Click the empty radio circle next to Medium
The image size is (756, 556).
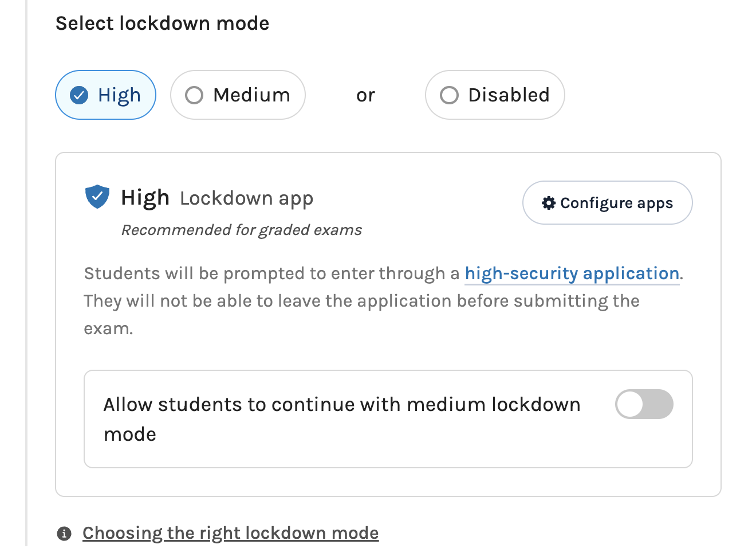click(x=194, y=95)
